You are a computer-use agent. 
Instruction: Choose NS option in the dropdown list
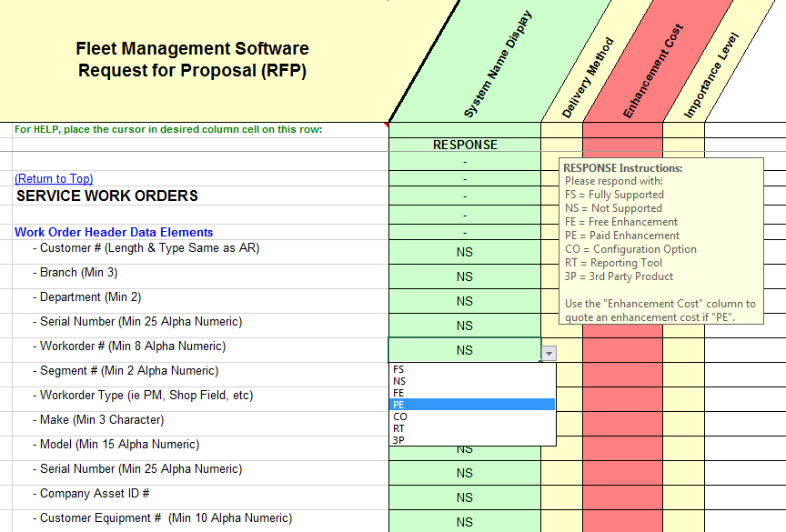tap(472, 381)
